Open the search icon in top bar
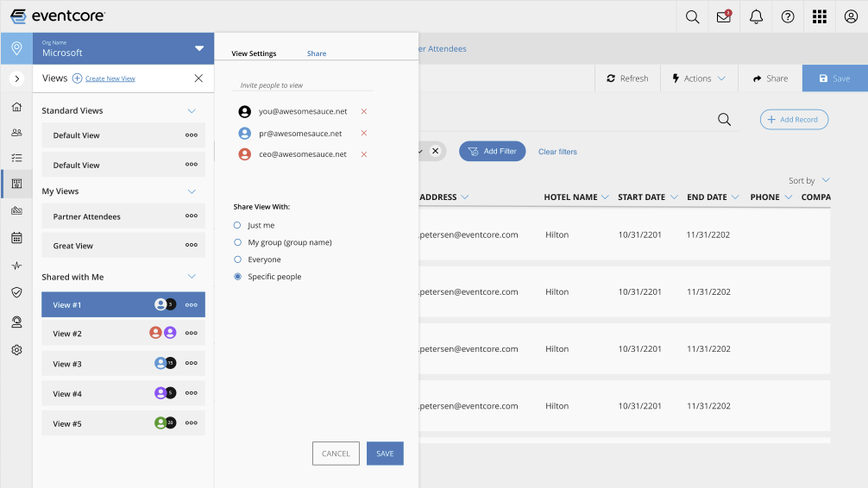This screenshot has width=868, height=488. pyautogui.click(x=692, y=16)
